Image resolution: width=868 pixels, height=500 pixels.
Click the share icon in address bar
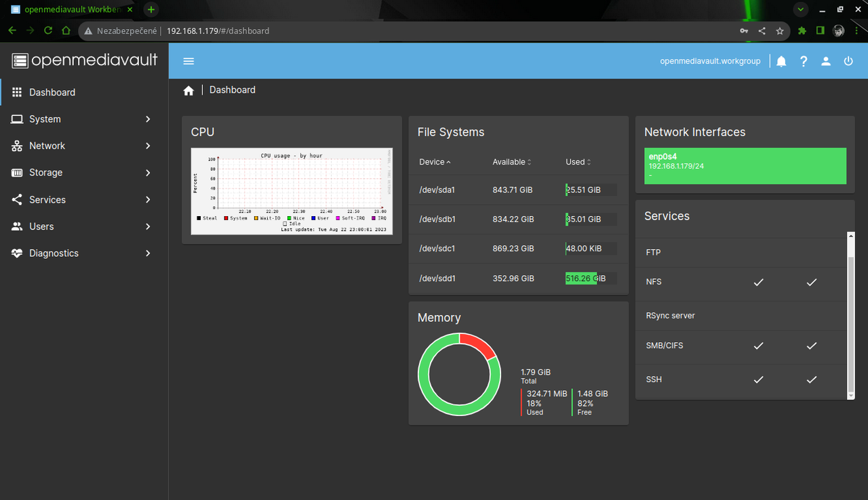(x=762, y=30)
